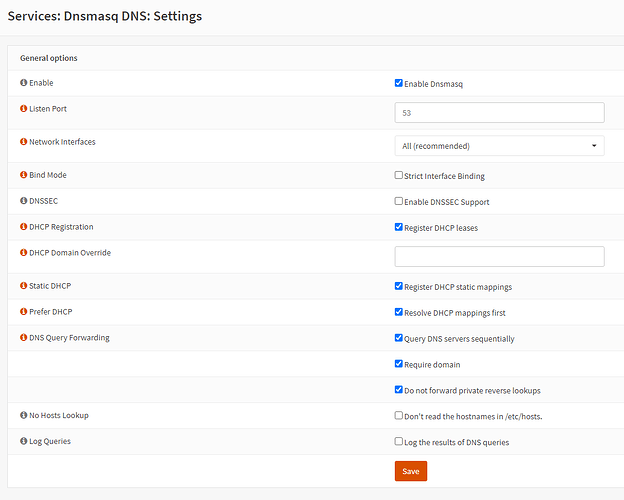The width and height of the screenshot is (624, 500).
Task: Focus the DHCP Domain Override text field
Action: click(499, 257)
